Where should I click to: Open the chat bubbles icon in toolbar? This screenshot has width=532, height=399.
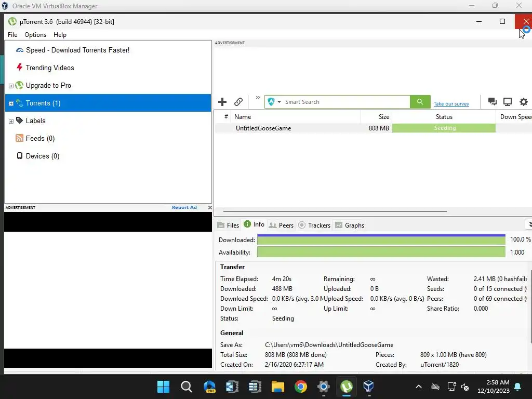(492, 101)
